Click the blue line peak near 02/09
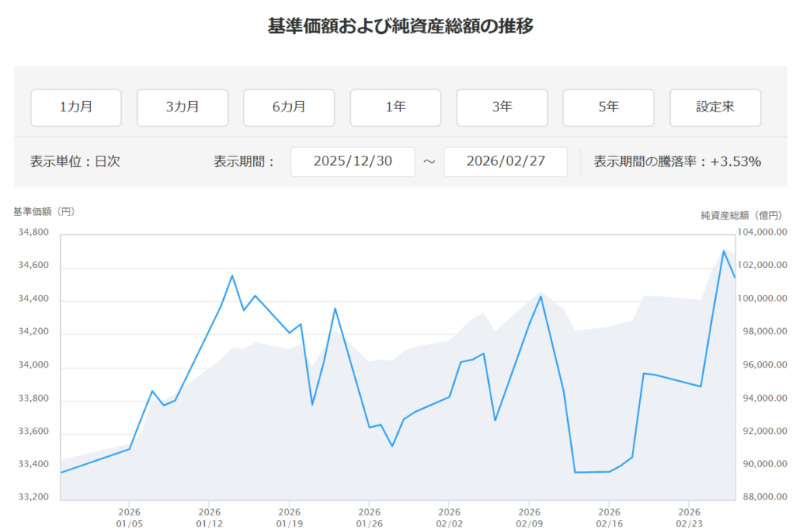 [x=540, y=296]
